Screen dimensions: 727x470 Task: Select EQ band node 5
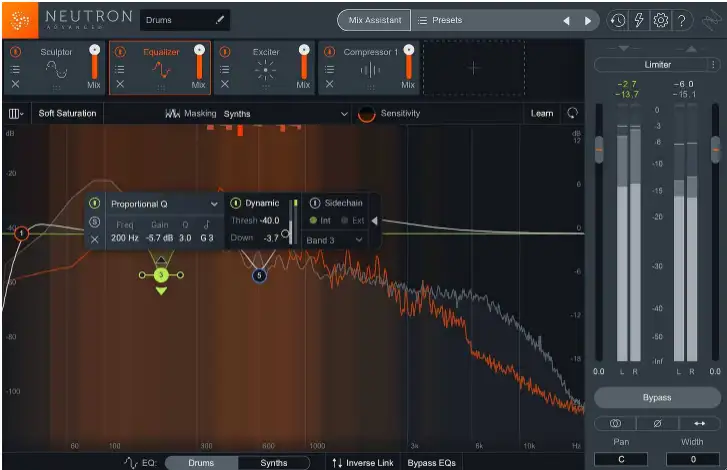pos(259,276)
